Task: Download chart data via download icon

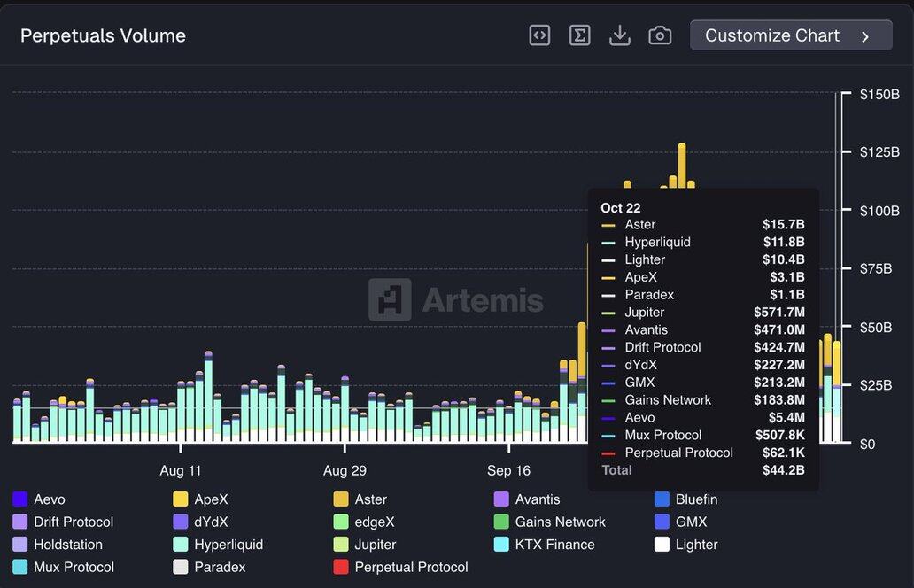Action: [620, 35]
